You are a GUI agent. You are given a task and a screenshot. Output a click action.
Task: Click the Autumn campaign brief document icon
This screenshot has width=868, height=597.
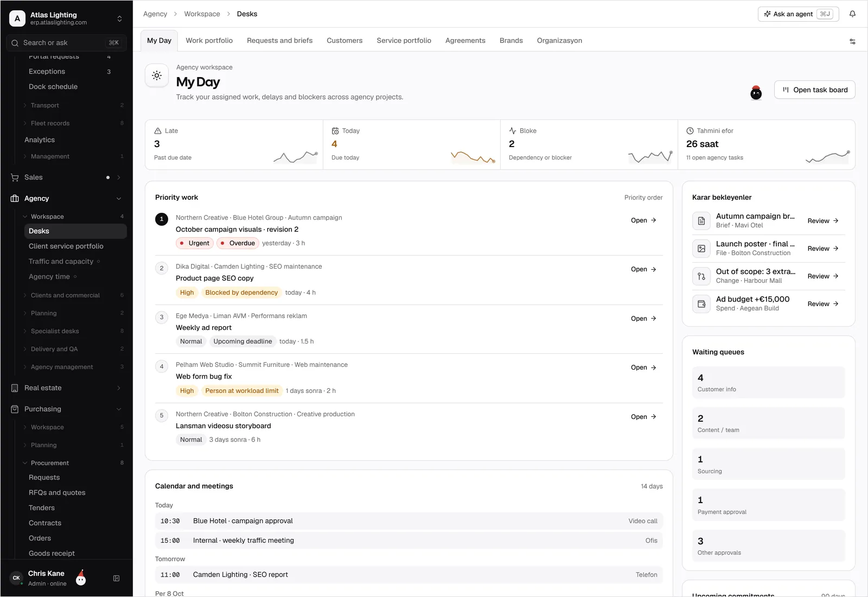701,221
